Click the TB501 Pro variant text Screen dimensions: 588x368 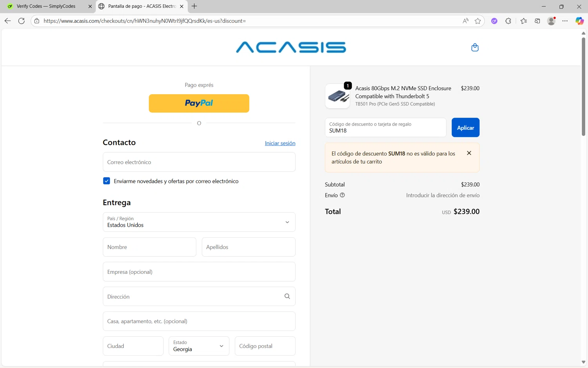click(x=395, y=104)
